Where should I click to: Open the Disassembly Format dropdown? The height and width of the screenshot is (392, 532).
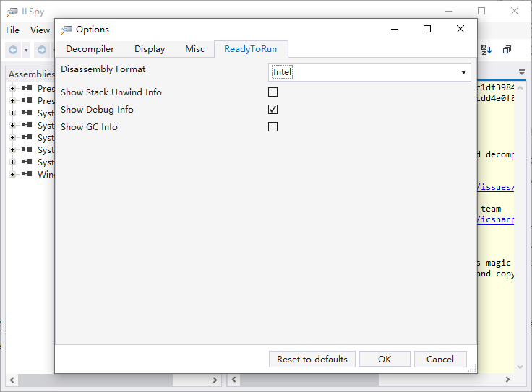[369, 72]
